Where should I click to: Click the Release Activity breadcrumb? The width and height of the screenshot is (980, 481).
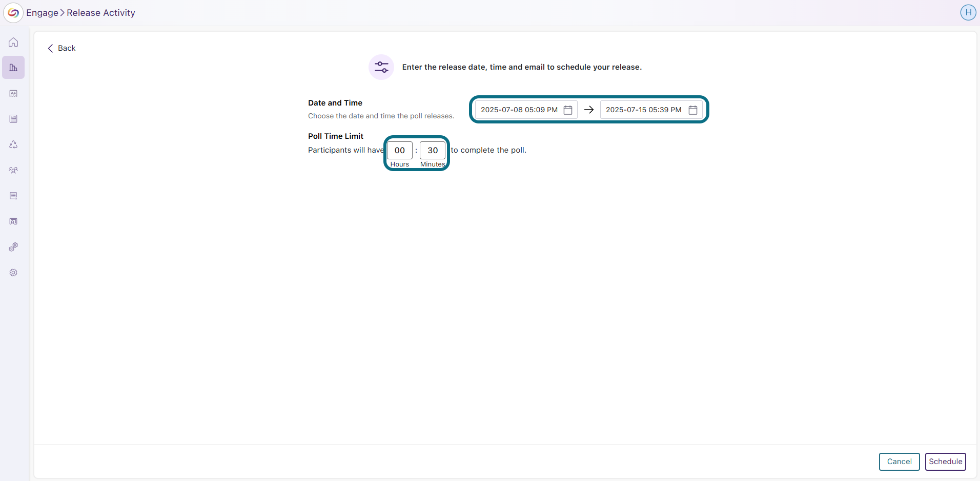[x=101, y=13]
